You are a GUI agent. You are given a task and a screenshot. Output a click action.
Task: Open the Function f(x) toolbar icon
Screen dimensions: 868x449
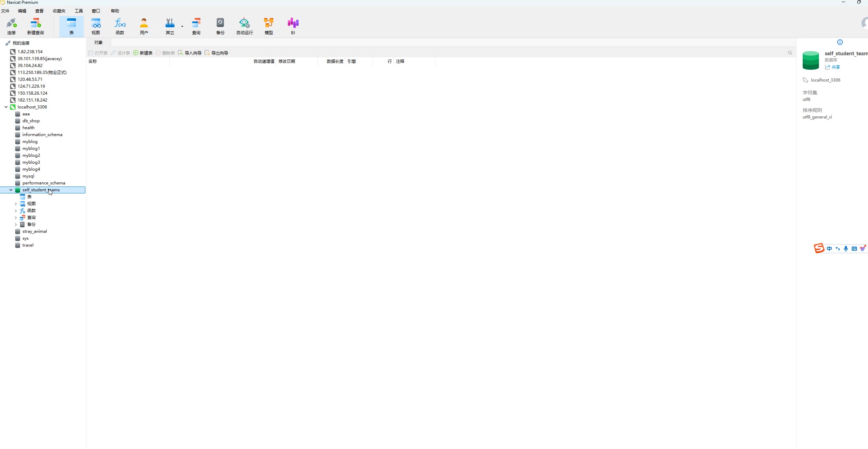[x=120, y=26]
